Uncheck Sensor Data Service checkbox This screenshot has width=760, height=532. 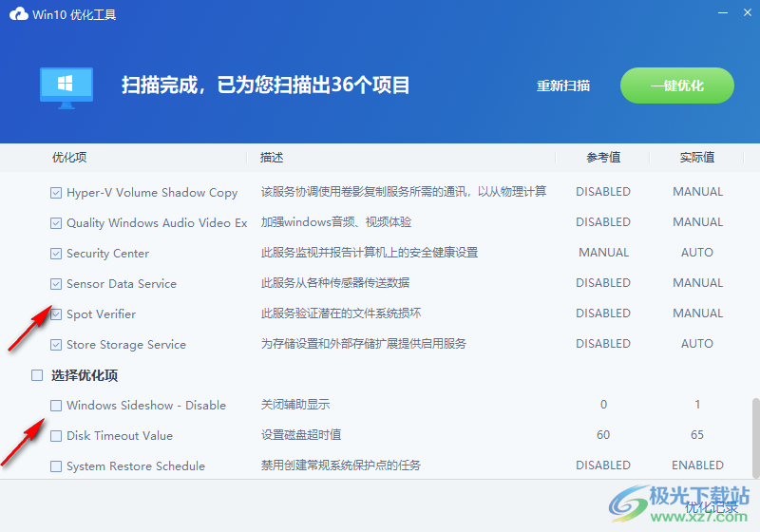point(56,284)
